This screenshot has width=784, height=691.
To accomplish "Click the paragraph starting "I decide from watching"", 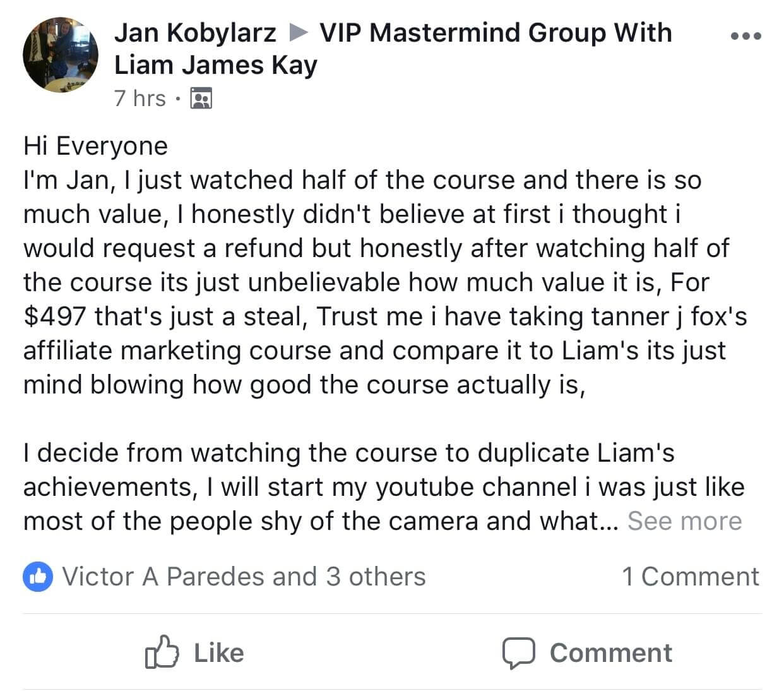I will point(348,453).
